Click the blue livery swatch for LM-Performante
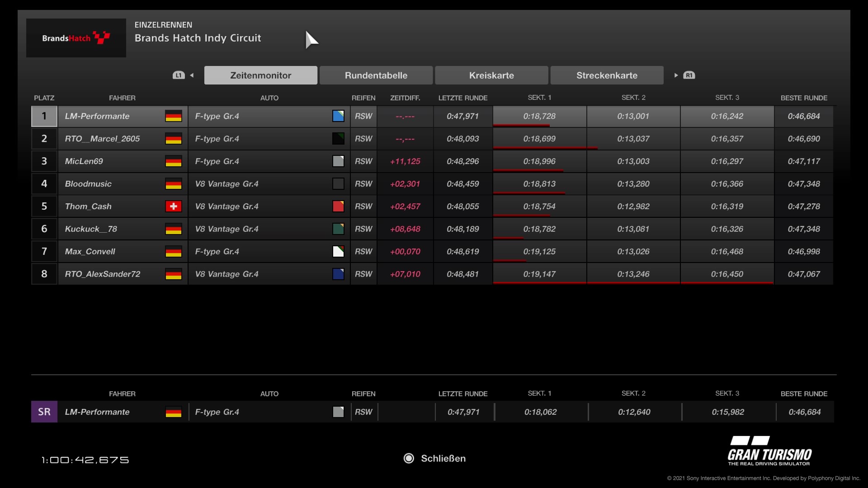The image size is (868, 488). click(338, 116)
